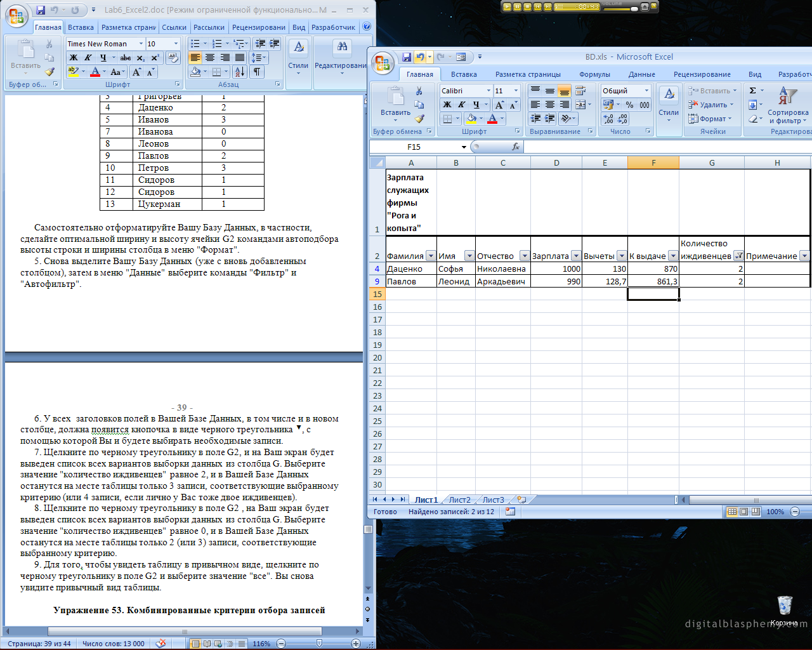Toggle Bold in Excel font group
812x650 pixels.
click(x=447, y=105)
